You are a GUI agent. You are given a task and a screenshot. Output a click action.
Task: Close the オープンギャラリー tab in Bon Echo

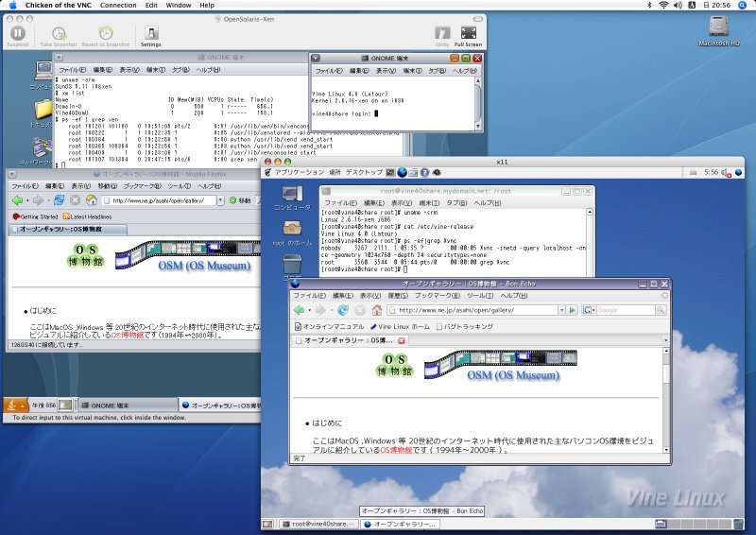click(401, 340)
